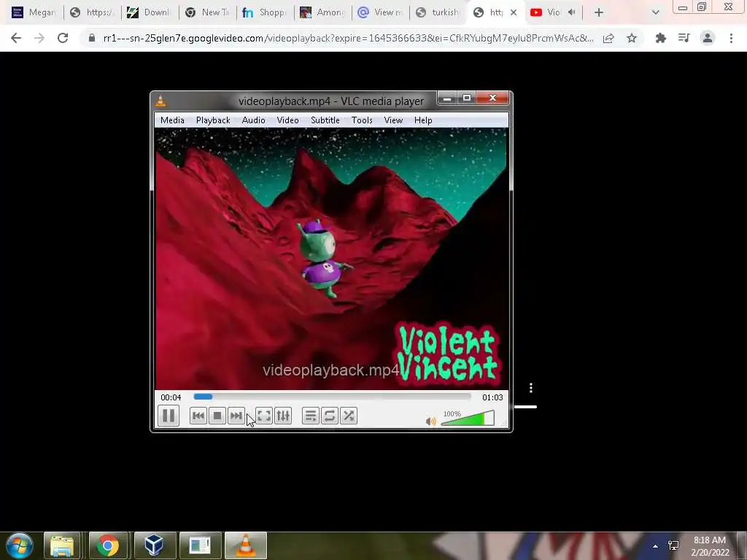Mute audio on YouTube tab speaker icon
Image resolution: width=747 pixels, height=560 pixels.
point(572,12)
